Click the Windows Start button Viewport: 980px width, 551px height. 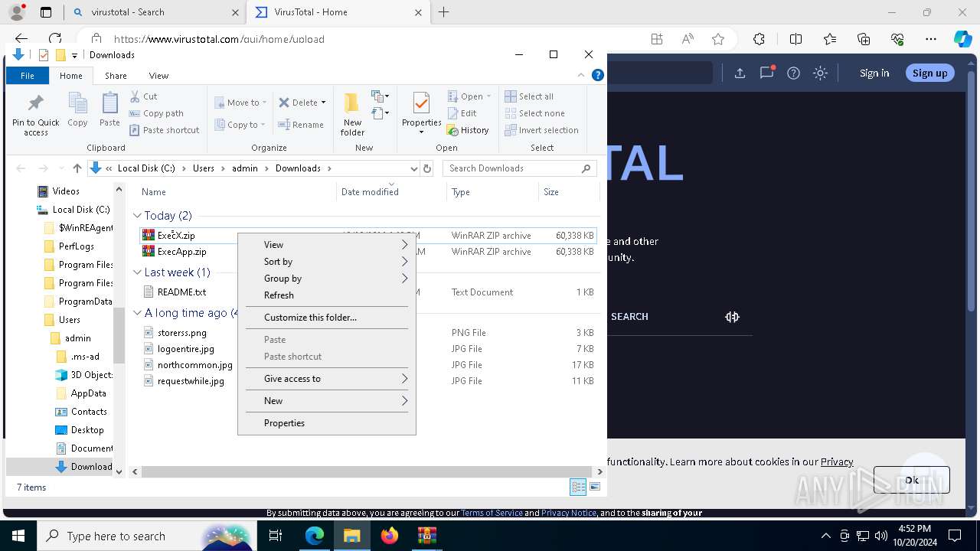pyautogui.click(x=18, y=536)
